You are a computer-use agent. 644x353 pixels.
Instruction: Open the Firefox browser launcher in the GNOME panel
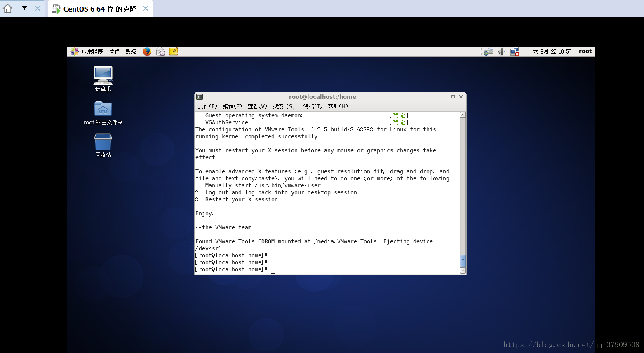coord(147,51)
